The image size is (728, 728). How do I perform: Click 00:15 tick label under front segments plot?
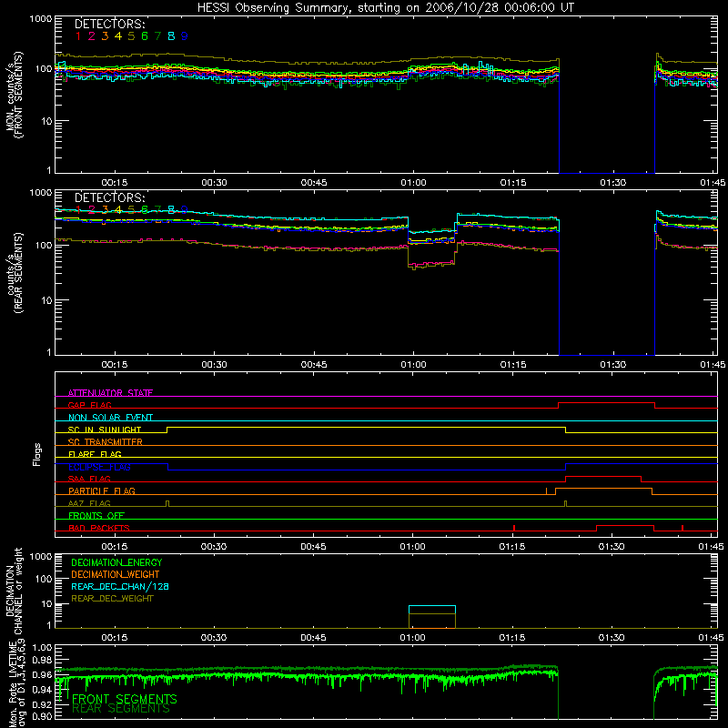[x=115, y=183]
